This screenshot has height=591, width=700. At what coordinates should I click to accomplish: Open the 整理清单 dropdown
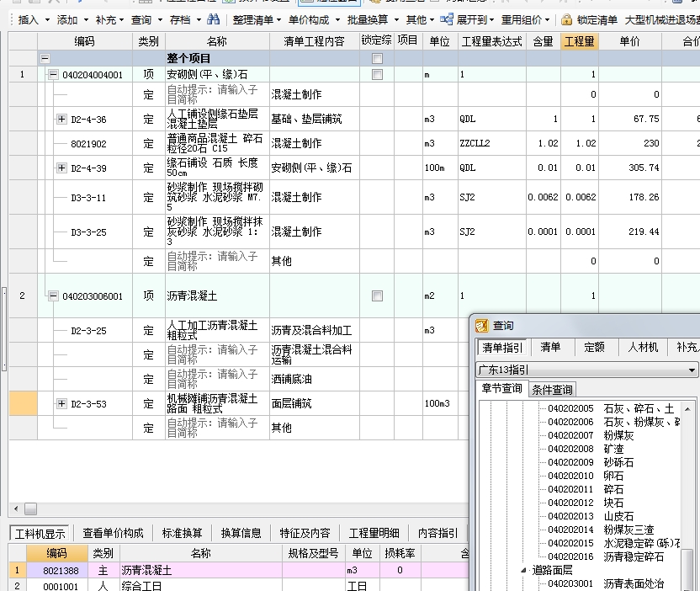(257, 20)
